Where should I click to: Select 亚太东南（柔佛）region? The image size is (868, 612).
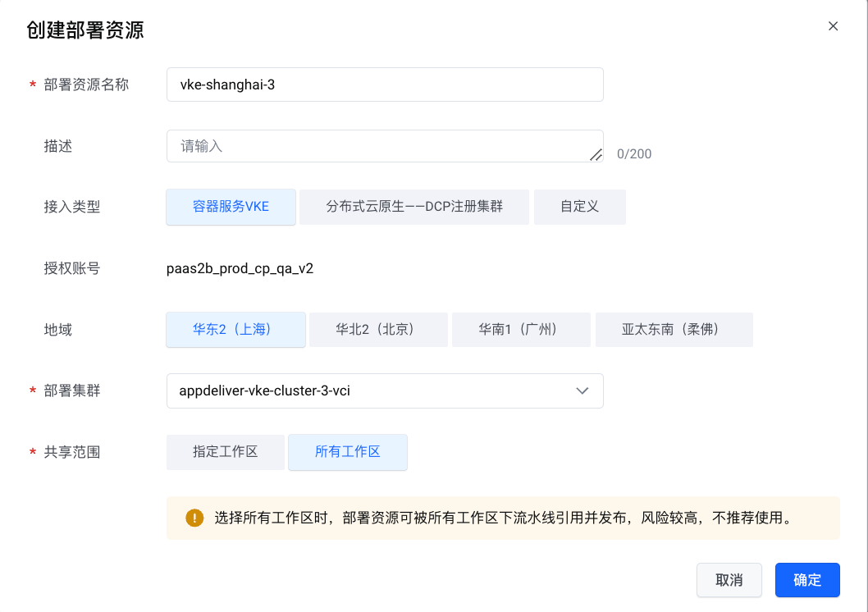[x=674, y=330]
